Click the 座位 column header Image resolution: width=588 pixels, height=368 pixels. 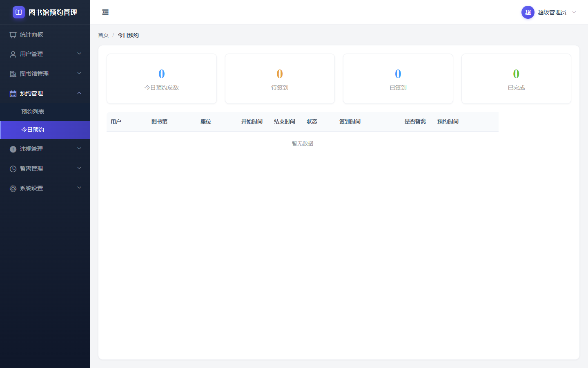click(x=206, y=121)
